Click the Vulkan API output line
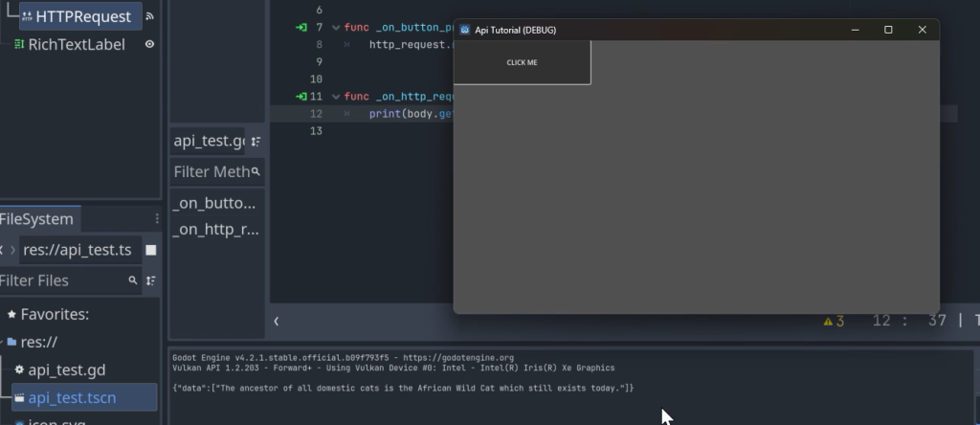 pos(393,369)
